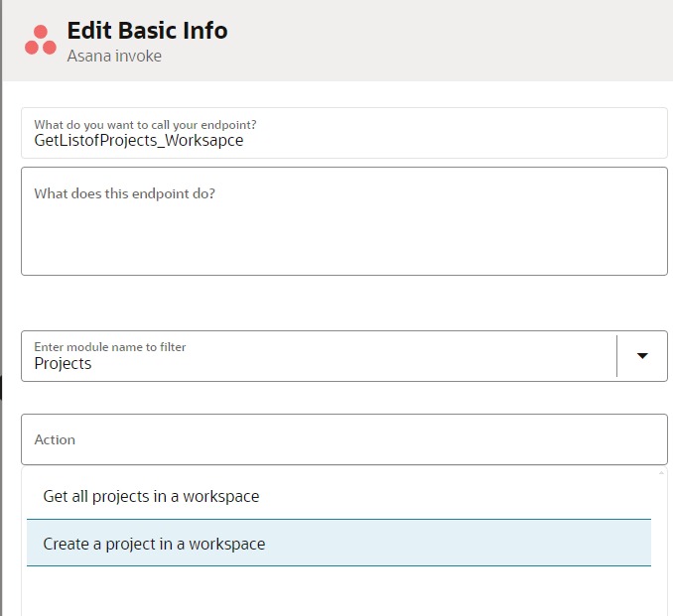Click the action list scroll-up arrow
Viewport: 673px width, 616px height.
[662, 472]
